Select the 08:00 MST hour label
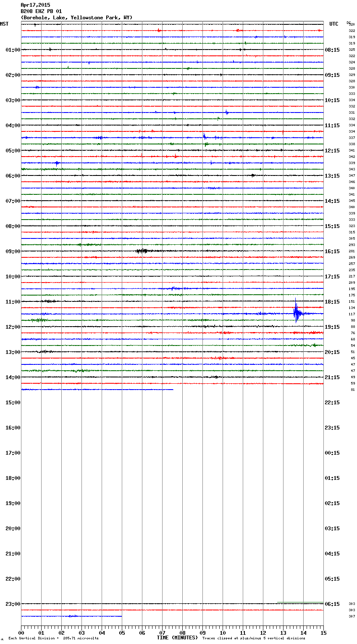357x644 pixels. click(13, 226)
